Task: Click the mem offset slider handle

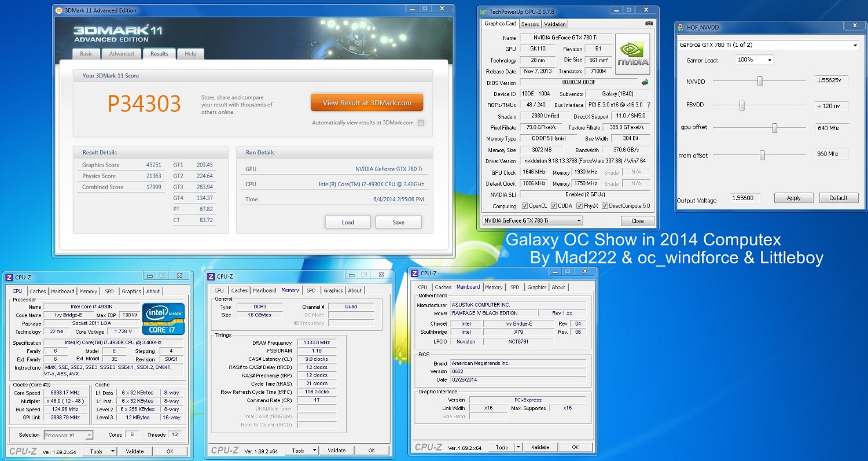Action: pos(762,155)
